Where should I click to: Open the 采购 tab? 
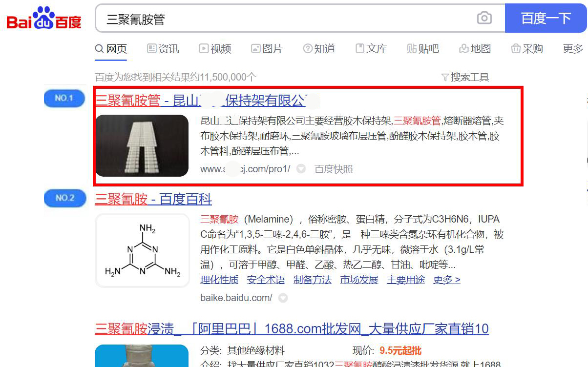coord(527,49)
